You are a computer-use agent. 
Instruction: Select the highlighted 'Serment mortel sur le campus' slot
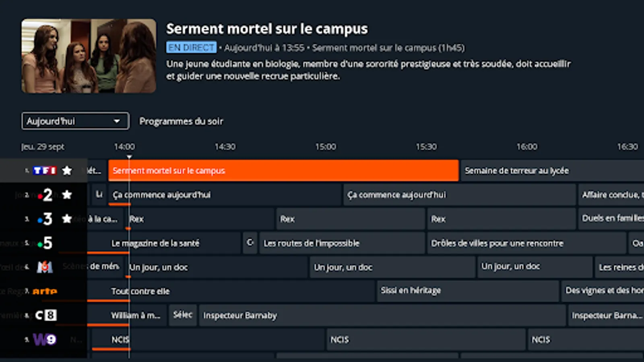coord(283,171)
